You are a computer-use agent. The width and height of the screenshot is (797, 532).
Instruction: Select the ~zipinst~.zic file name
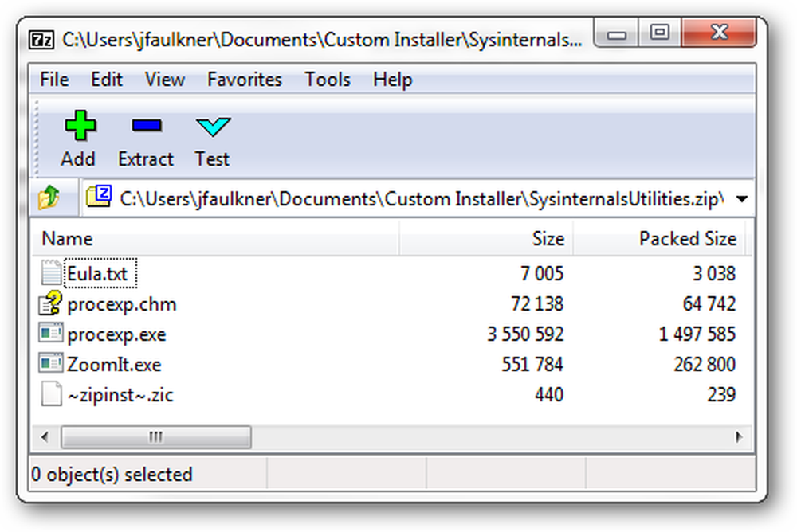[120, 395]
